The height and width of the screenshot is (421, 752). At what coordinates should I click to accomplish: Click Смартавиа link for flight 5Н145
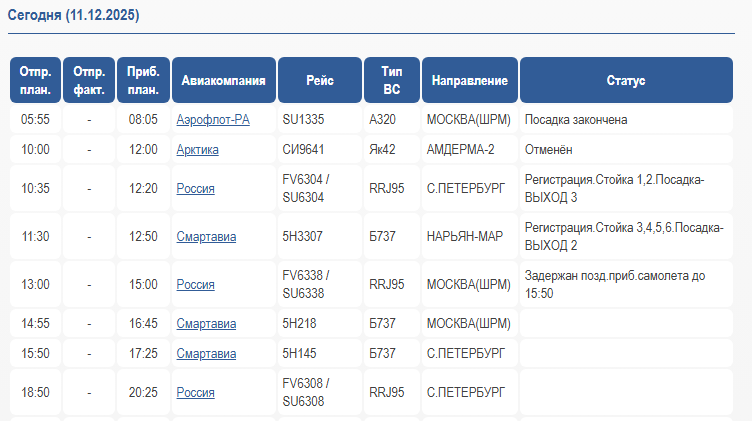[x=206, y=354]
